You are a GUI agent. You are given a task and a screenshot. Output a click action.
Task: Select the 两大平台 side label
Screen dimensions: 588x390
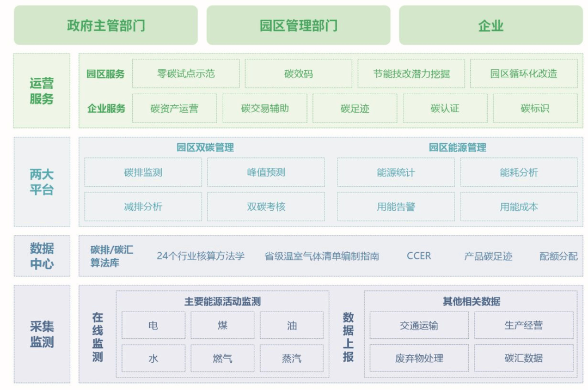41,182
